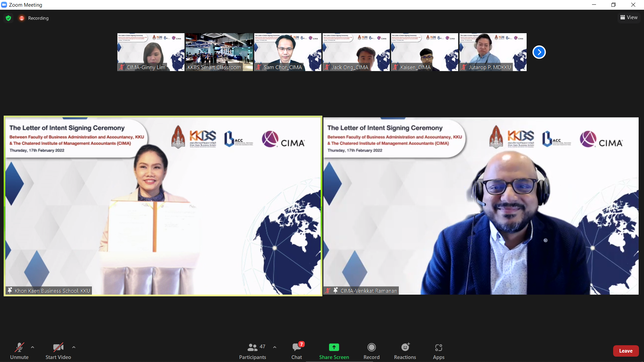Open the Participants panel
The height and width of the screenshot is (362, 644).
tap(253, 351)
